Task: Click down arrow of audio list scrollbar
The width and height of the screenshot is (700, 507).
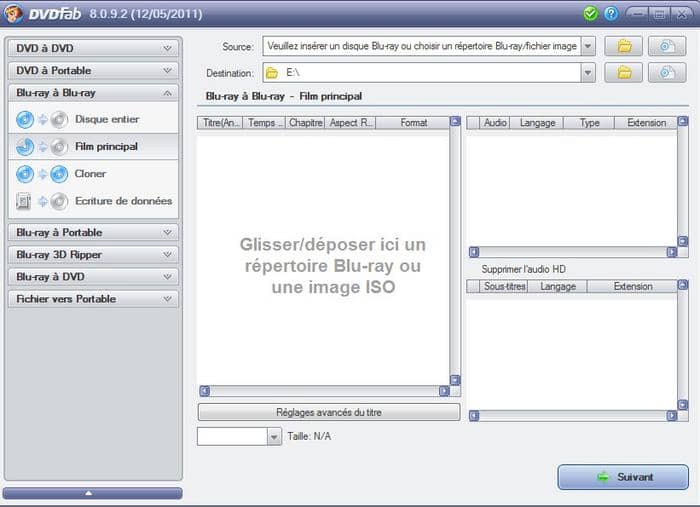Action: pos(683,241)
